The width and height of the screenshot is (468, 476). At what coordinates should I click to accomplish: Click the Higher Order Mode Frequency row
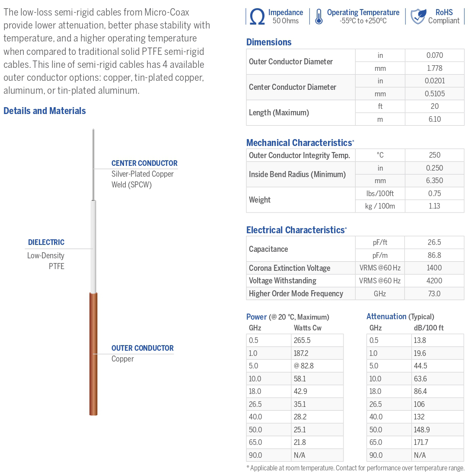point(296,293)
